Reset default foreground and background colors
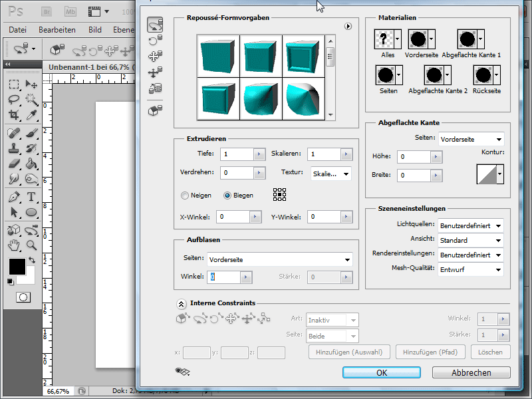This screenshot has width=532, height=399. click(11, 281)
